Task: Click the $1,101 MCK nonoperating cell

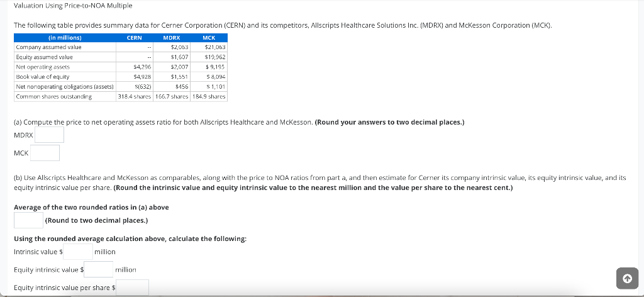Action: (x=209, y=87)
